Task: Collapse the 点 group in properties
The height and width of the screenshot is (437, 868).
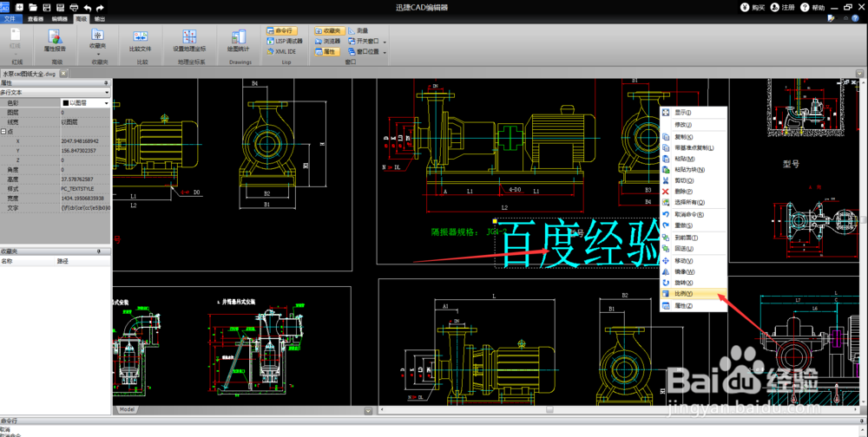Action: tap(3, 132)
